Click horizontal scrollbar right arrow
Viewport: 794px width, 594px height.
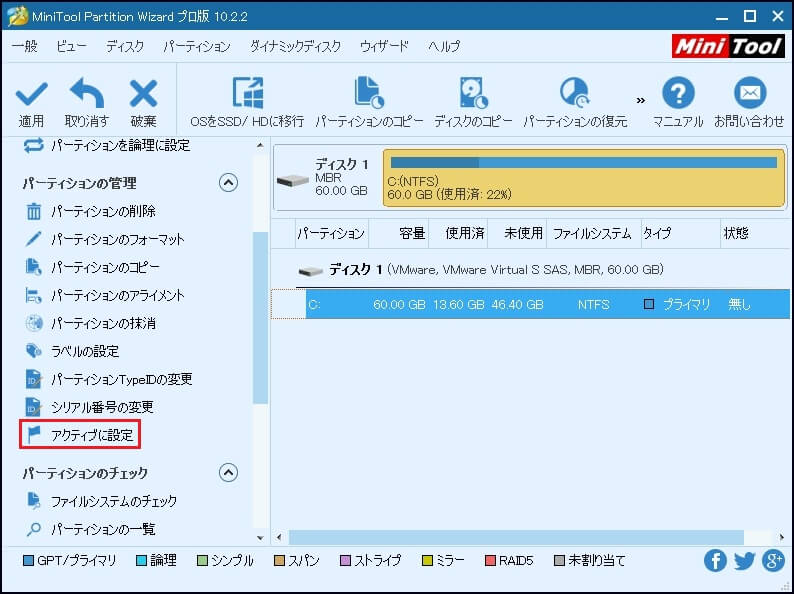tap(782, 537)
